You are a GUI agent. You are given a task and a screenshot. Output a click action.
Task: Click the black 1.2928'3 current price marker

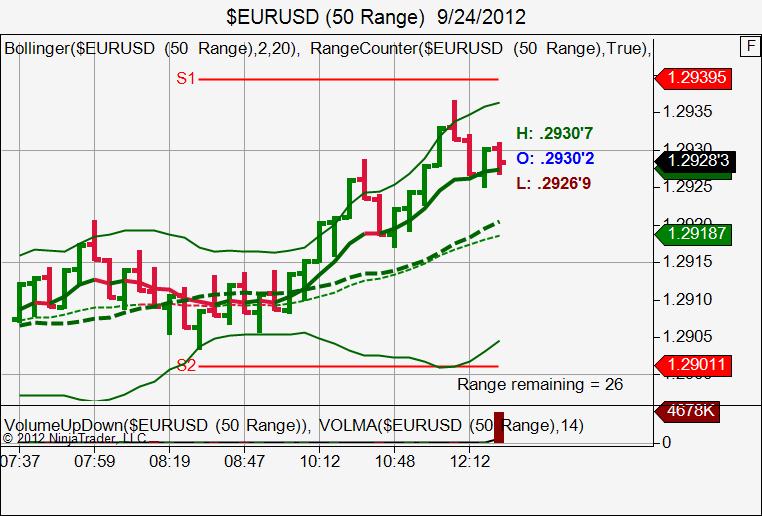(695, 160)
